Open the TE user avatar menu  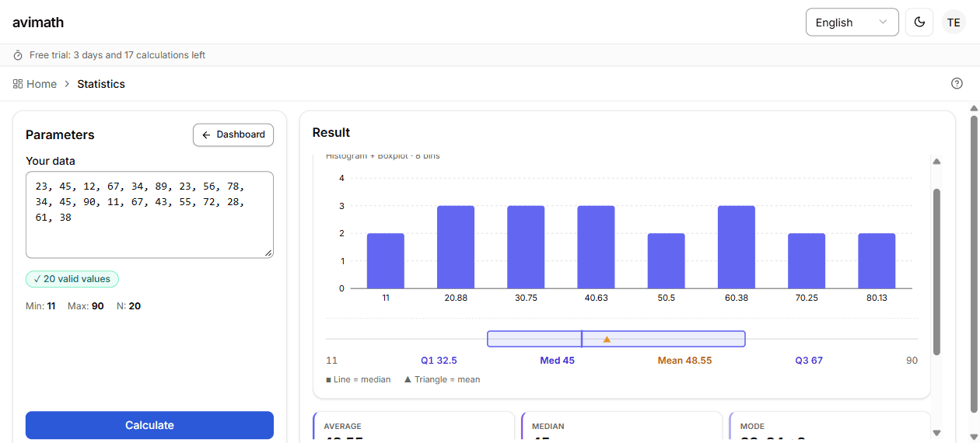tap(954, 23)
